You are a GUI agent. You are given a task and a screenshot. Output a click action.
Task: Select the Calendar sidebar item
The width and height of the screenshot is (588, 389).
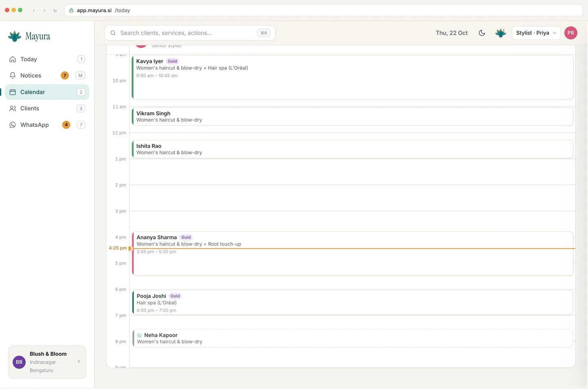47,92
